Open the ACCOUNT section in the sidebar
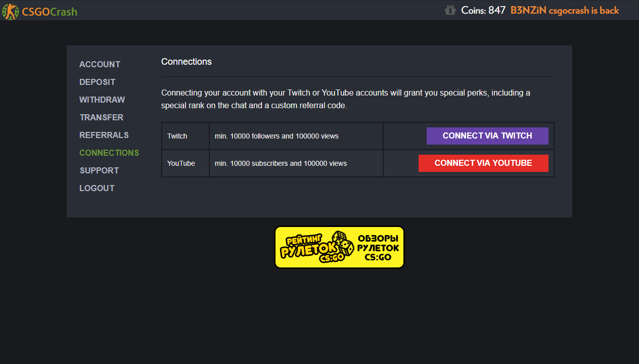This screenshot has height=364, width=639. pyautogui.click(x=100, y=64)
